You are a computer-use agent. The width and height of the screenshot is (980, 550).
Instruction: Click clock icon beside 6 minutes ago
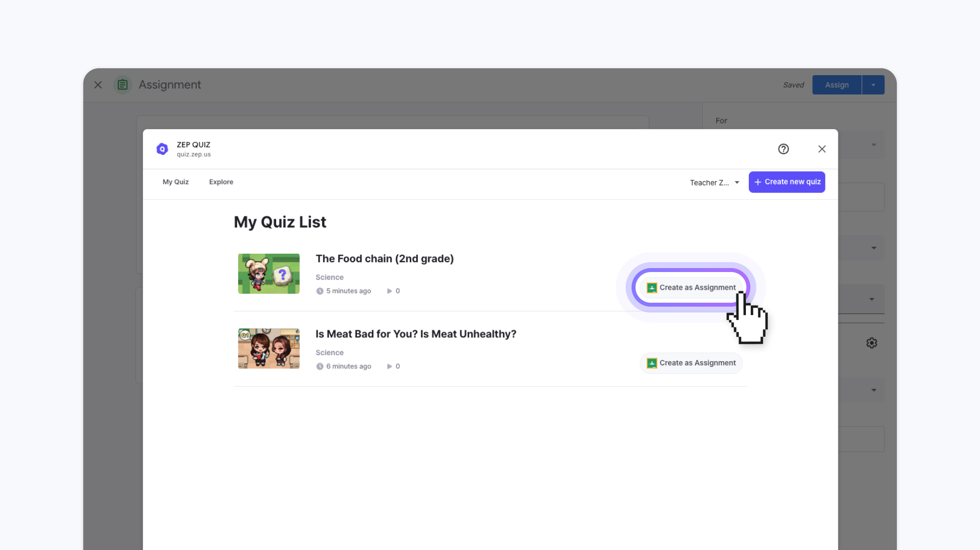point(320,367)
